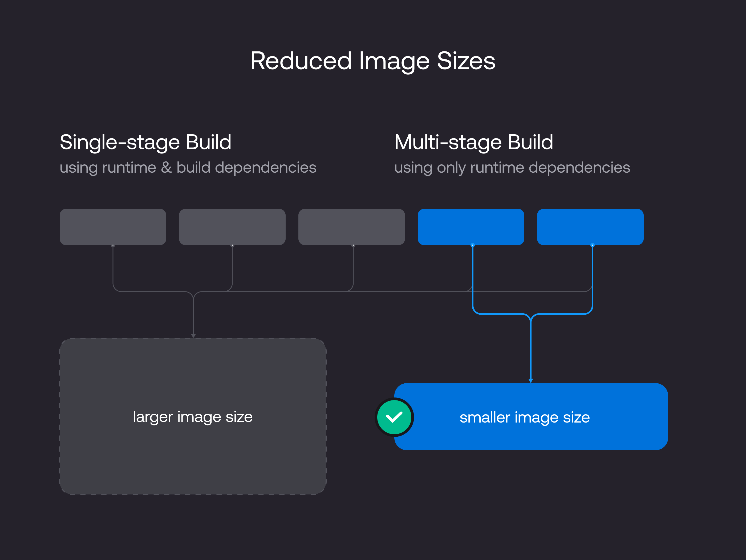Click 'using runtime & build dependencies' subtitle
Screen dimensions: 746x560
coord(188,168)
